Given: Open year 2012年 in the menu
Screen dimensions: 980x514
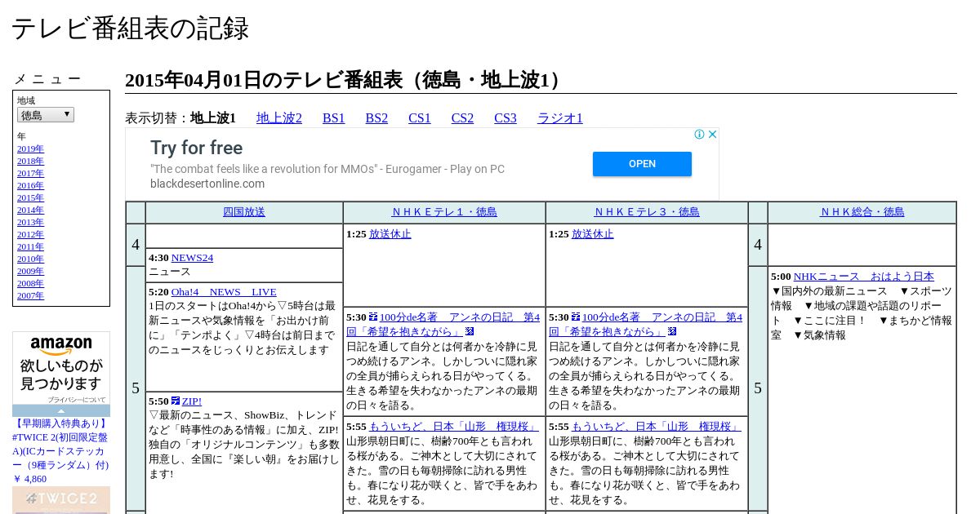Looking at the screenshot, I should pos(30,235).
